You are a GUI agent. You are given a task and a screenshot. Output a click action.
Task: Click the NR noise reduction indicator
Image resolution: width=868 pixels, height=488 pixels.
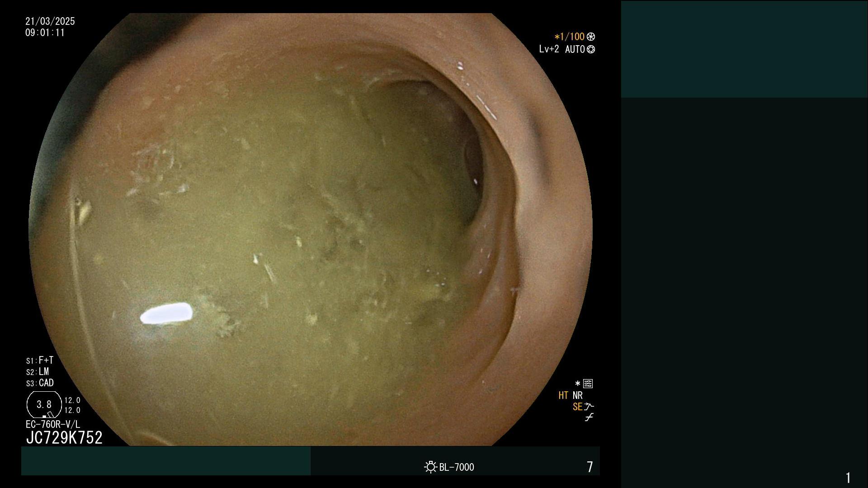[x=578, y=395]
